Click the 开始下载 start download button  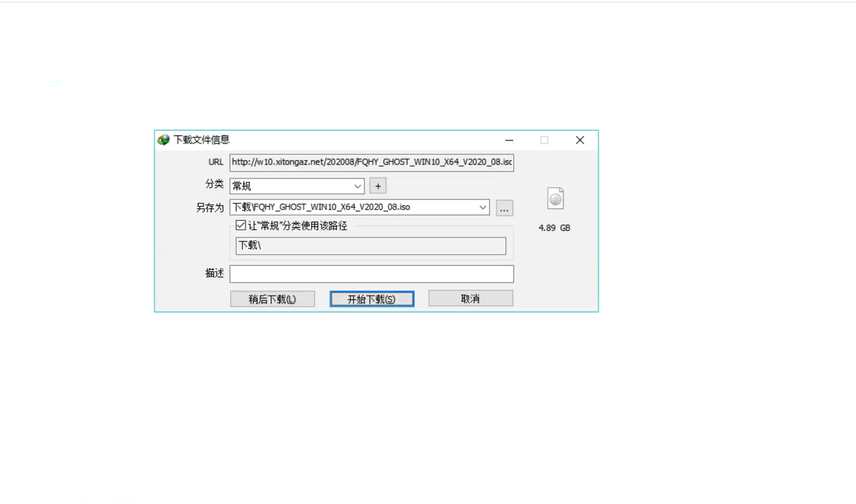coord(372,299)
